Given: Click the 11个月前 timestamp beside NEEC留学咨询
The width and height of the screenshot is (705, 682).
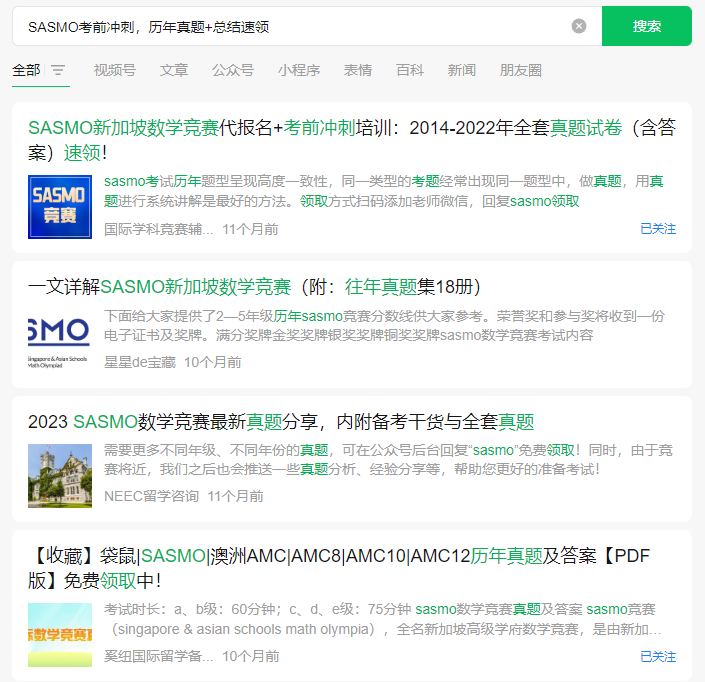Looking at the screenshot, I should (x=235, y=496).
